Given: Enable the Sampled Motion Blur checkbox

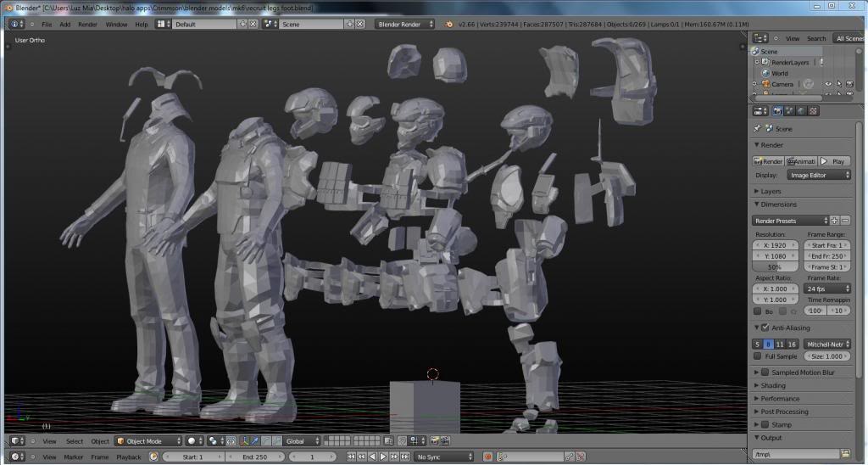Looking at the screenshot, I should tap(765, 373).
